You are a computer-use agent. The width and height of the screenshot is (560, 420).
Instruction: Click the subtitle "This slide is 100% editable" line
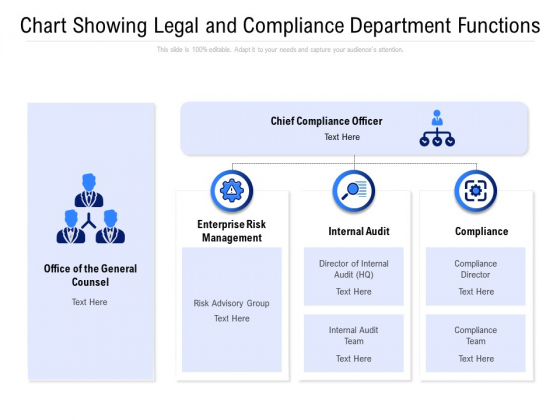(x=280, y=50)
